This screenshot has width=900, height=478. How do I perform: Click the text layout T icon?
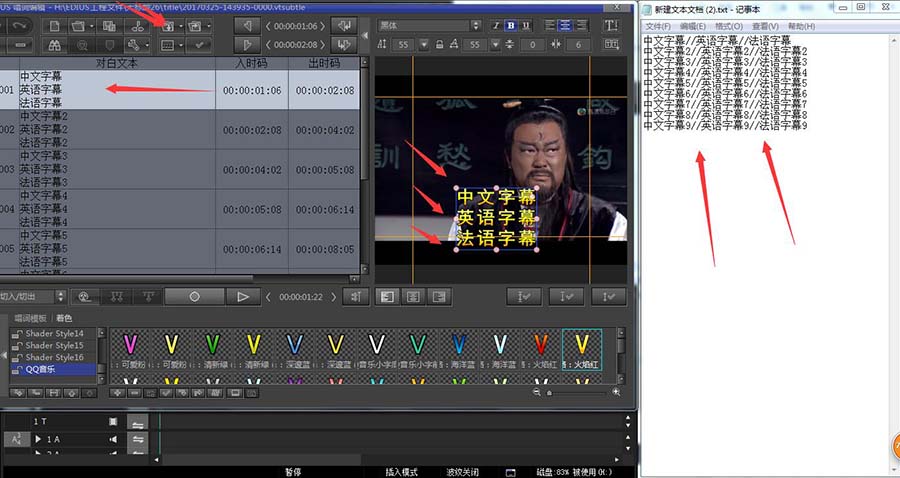(611, 25)
